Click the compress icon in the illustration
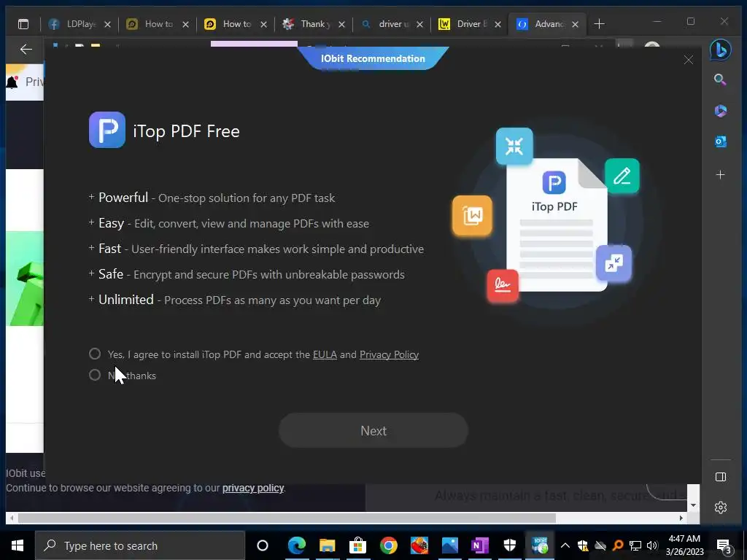The height and width of the screenshot is (560, 747). tap(514, 146)
